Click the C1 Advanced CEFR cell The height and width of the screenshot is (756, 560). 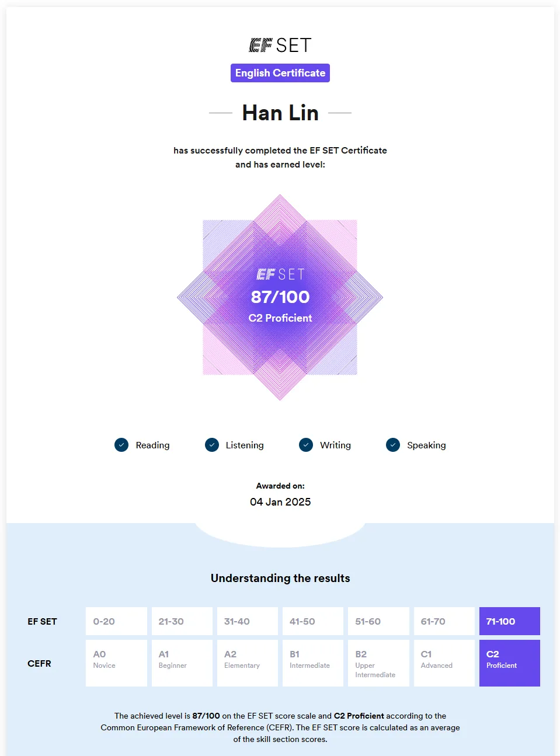click(444, 663)
